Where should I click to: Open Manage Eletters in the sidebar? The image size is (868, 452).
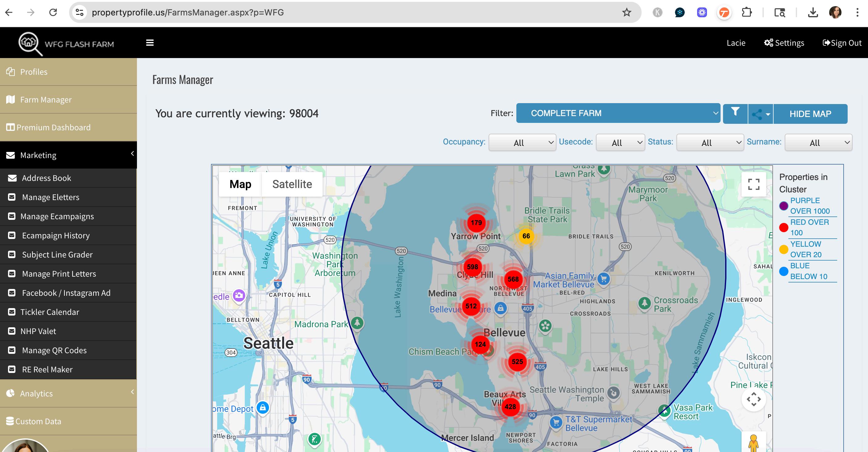pyautogui.click(x=51, y=197)
